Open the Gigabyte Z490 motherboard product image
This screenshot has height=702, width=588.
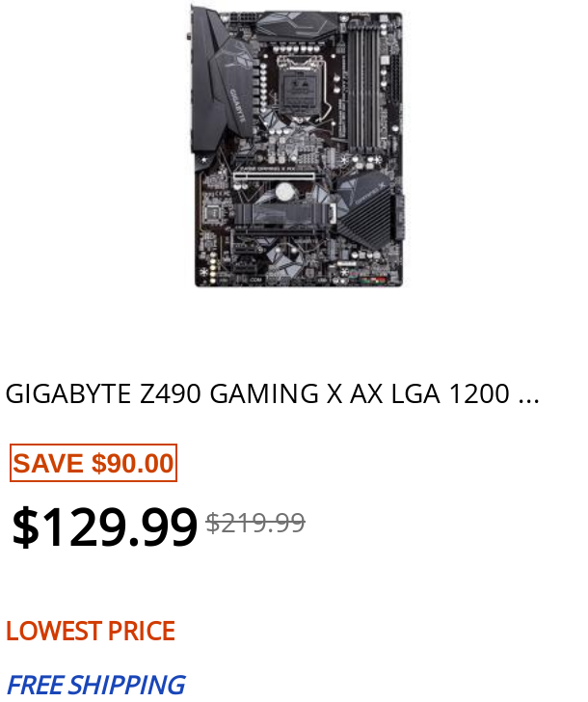pos(297,146)
